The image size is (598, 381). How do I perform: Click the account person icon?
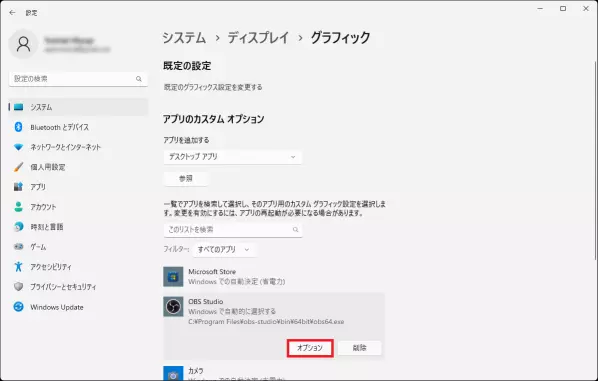[18, 207]
